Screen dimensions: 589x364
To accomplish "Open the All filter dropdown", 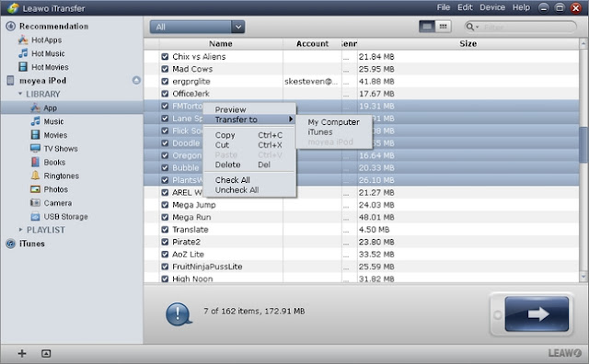I will click(197, 27).
